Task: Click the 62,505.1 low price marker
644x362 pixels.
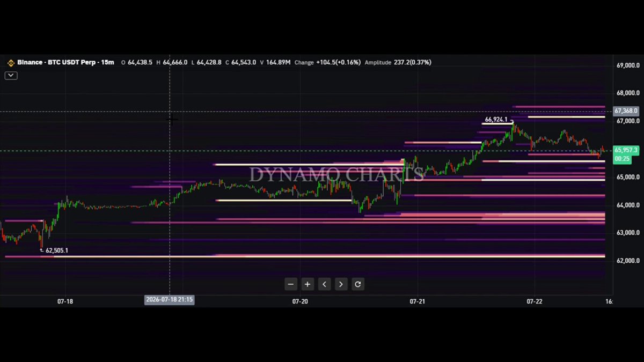Action: click(57, 250)
